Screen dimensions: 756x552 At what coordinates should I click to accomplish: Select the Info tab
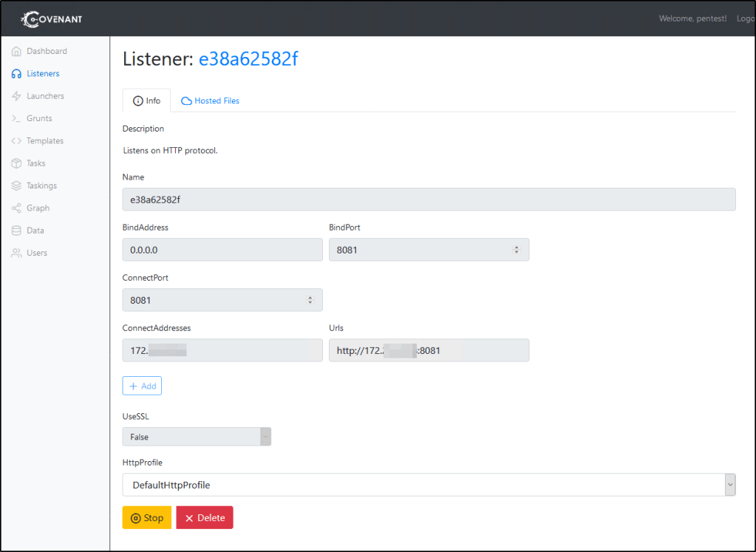pyautogui.click(x=146, y=100)
